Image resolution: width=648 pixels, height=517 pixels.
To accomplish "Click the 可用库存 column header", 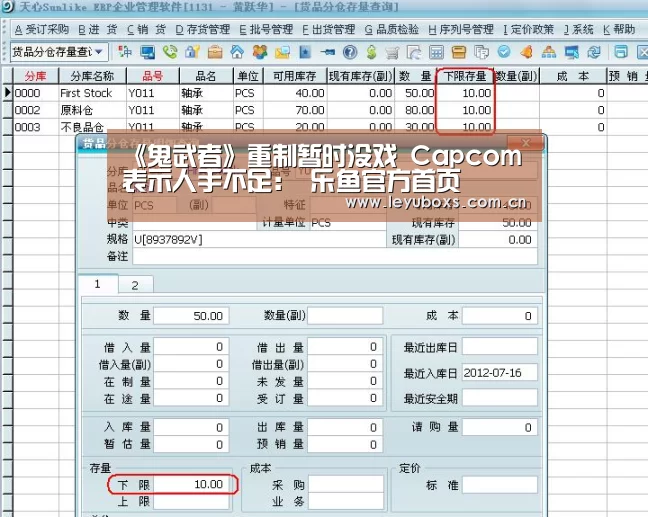I will point(295,76).
